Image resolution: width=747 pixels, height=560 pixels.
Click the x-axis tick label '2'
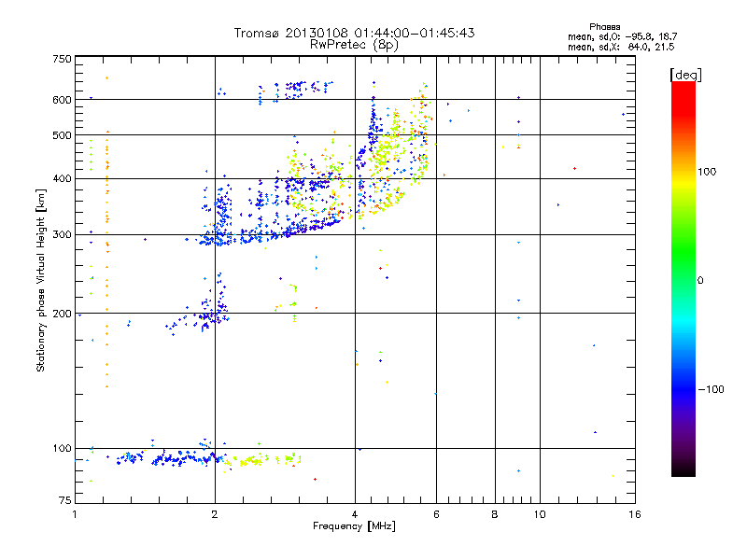coord(215,514)
